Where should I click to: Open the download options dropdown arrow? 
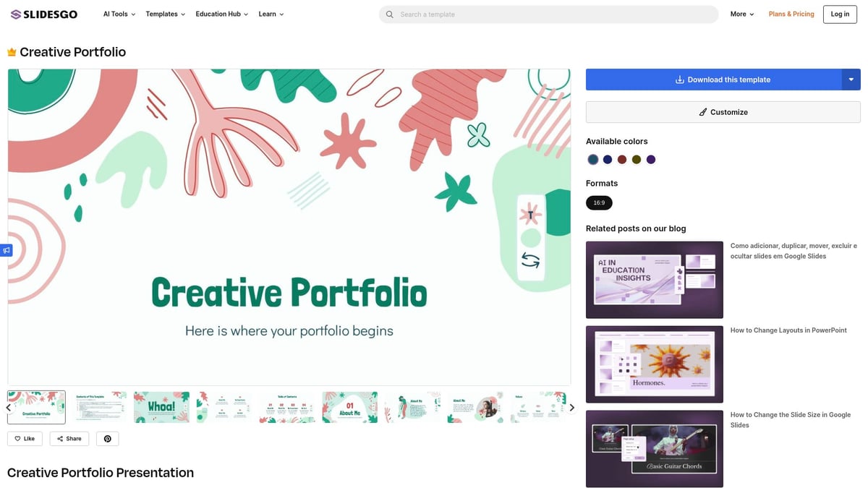coord(851,80)
